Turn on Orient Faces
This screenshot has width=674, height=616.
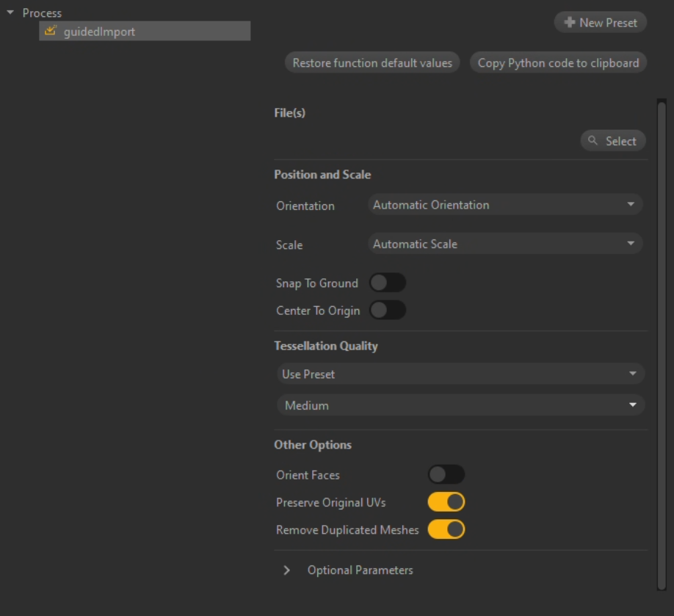coord(446,474)
